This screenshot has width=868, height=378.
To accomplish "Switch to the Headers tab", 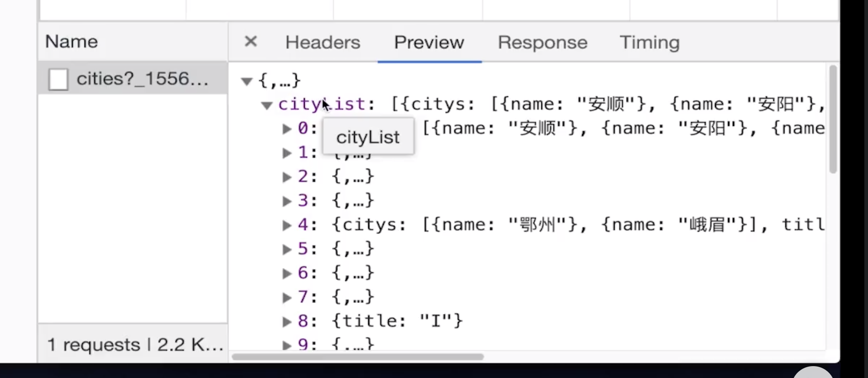I will pos(323,42).
